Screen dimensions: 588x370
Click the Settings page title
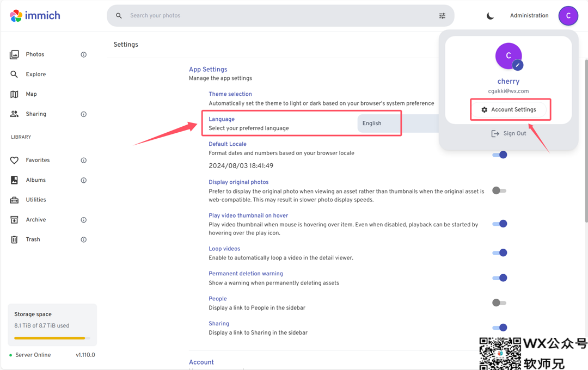click(126, 44)
